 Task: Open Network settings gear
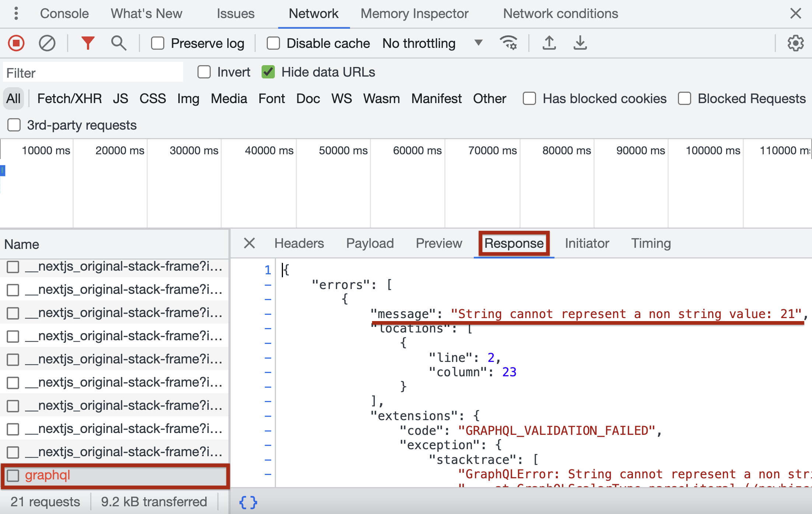tap(795, 43)
